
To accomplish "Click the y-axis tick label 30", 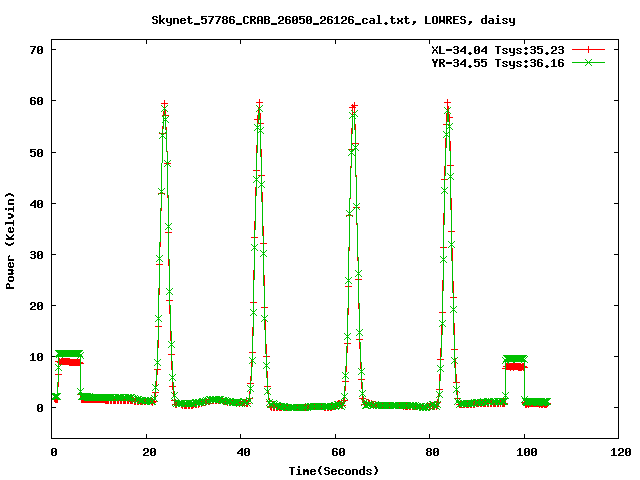I will tap(36, 255).
